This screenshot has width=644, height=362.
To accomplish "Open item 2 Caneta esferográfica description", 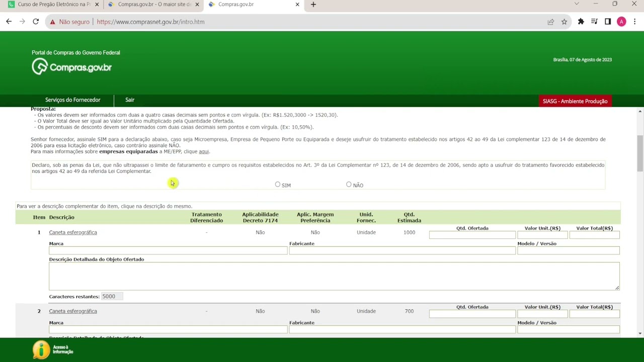I will pyautogui.click(x=73, y=311).
